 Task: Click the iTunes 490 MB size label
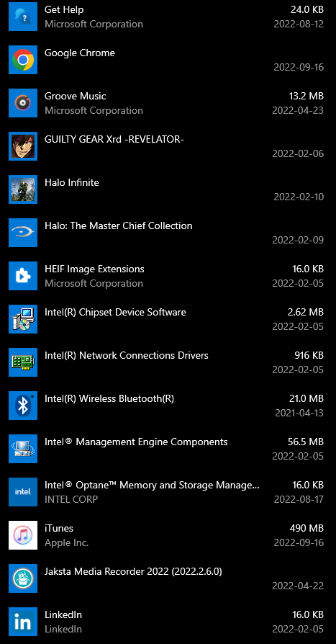tap(307, 528)
